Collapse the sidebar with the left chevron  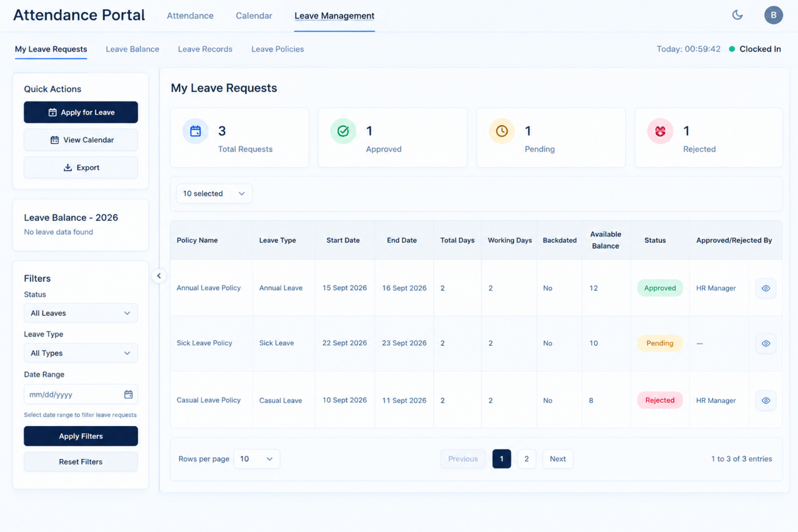(x=159, y=276)
